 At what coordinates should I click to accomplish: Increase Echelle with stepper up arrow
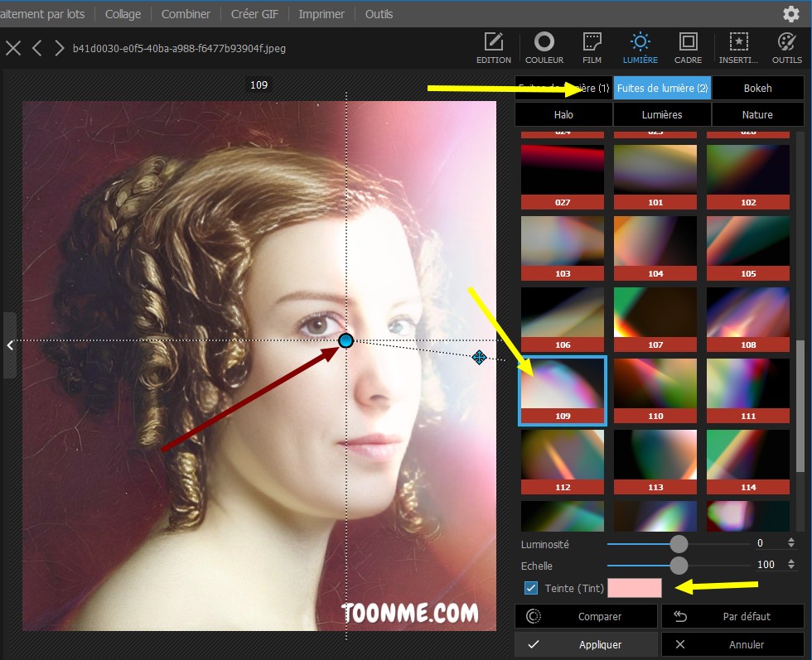[790, 561]
